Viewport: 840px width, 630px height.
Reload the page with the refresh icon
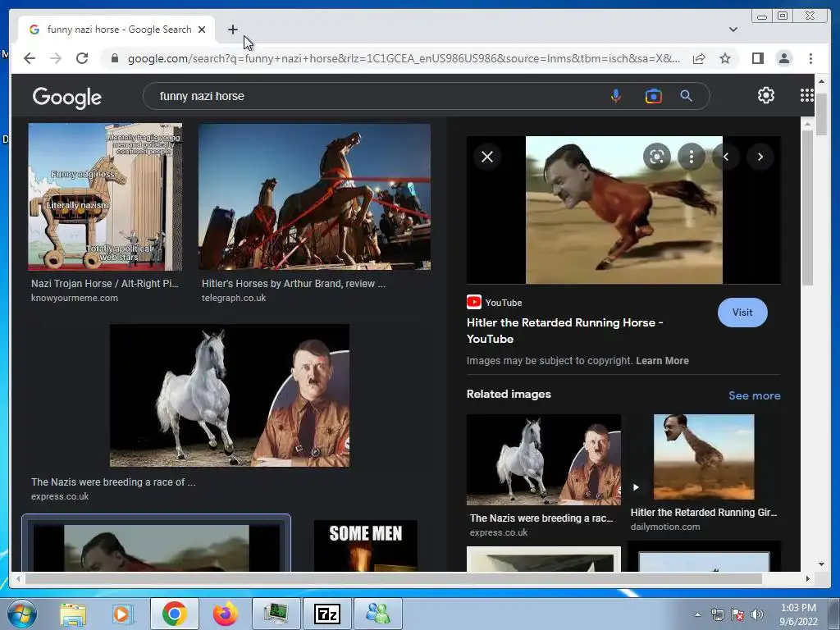click(82, 58)
